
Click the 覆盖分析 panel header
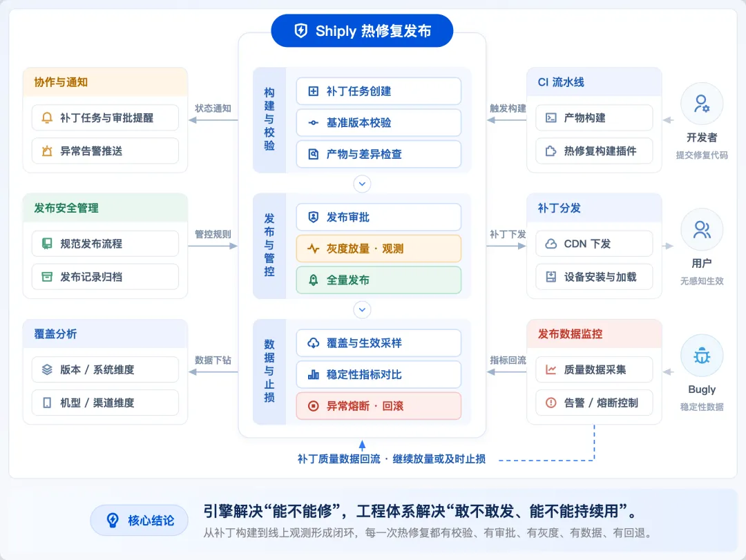(105, 334)
